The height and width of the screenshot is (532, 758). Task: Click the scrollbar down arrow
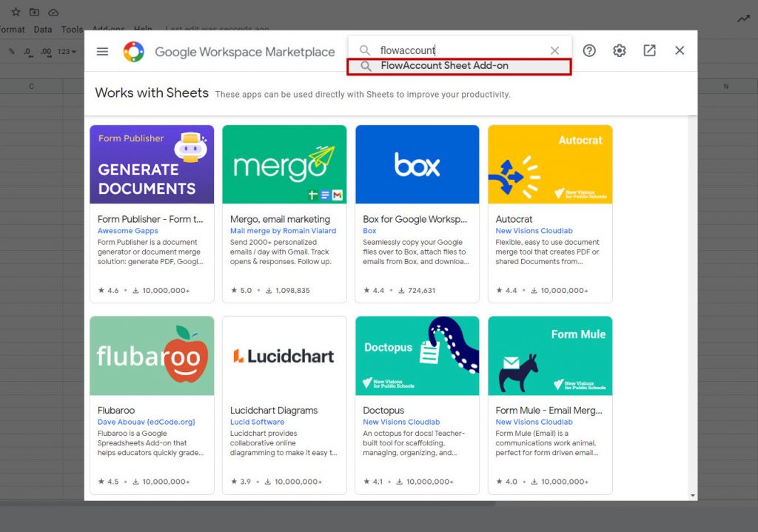[693, 495]
